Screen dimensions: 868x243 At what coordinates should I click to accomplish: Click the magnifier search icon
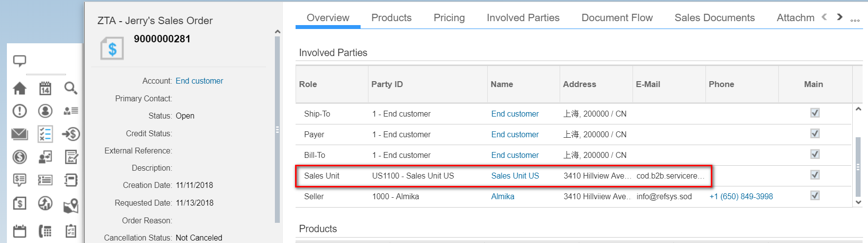point(70,89)
